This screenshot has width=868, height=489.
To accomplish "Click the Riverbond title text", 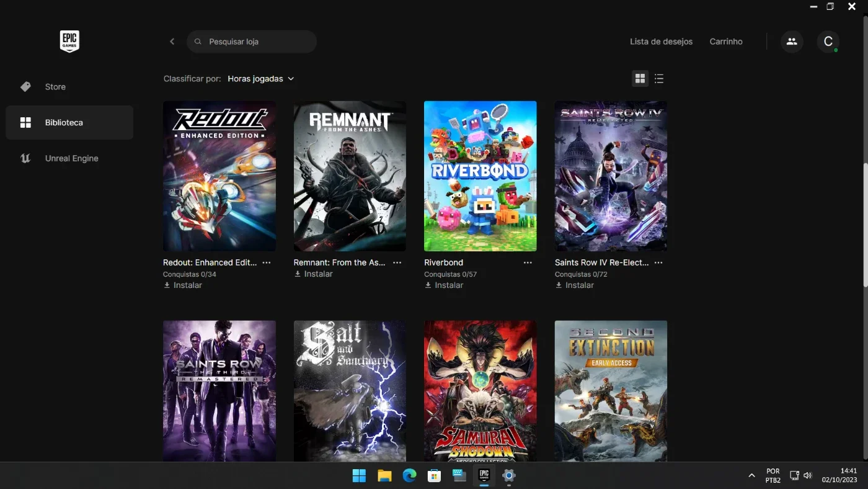I will click(443, 262).
